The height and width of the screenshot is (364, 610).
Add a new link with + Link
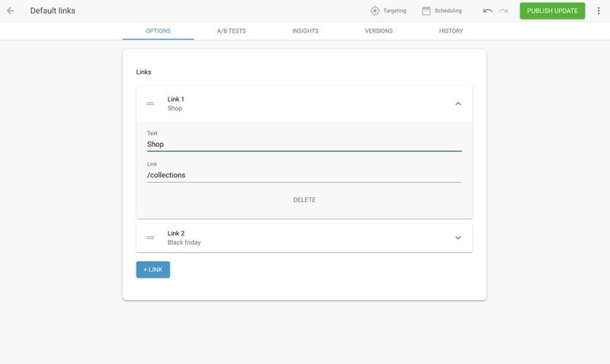point(153,270)
